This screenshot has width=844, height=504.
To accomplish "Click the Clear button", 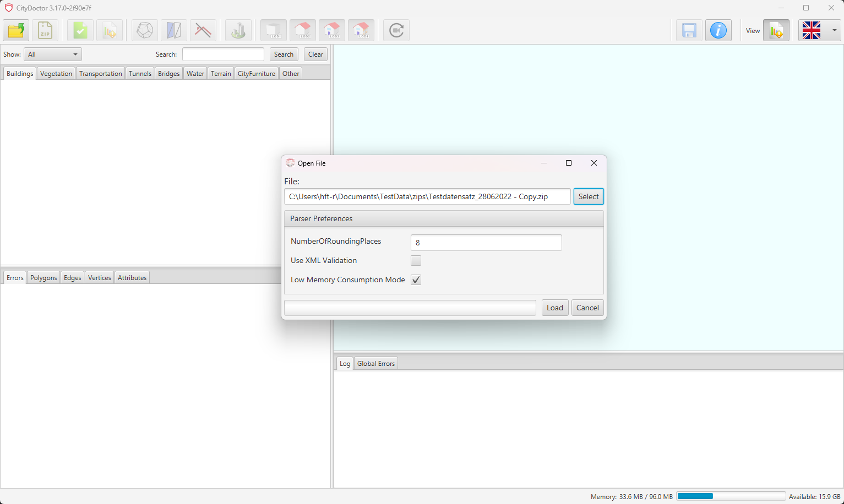I will click(x=315, y=54).
